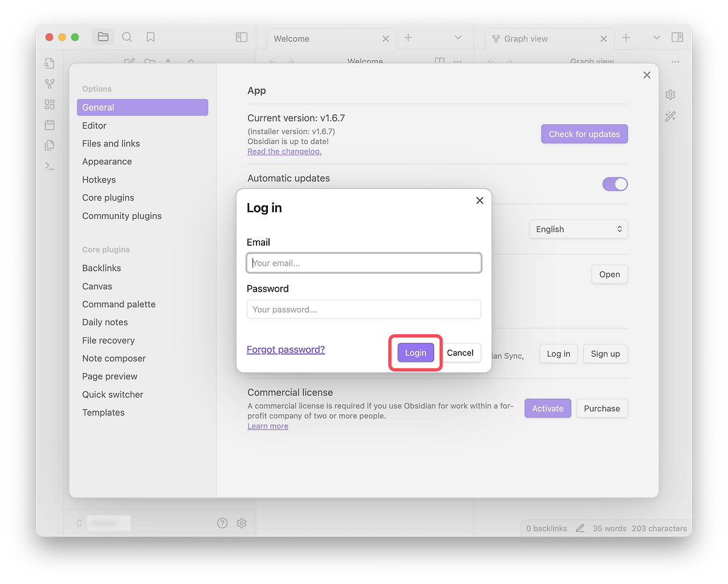
Task: Open today's daily note calendar icon
Action: 49,125
